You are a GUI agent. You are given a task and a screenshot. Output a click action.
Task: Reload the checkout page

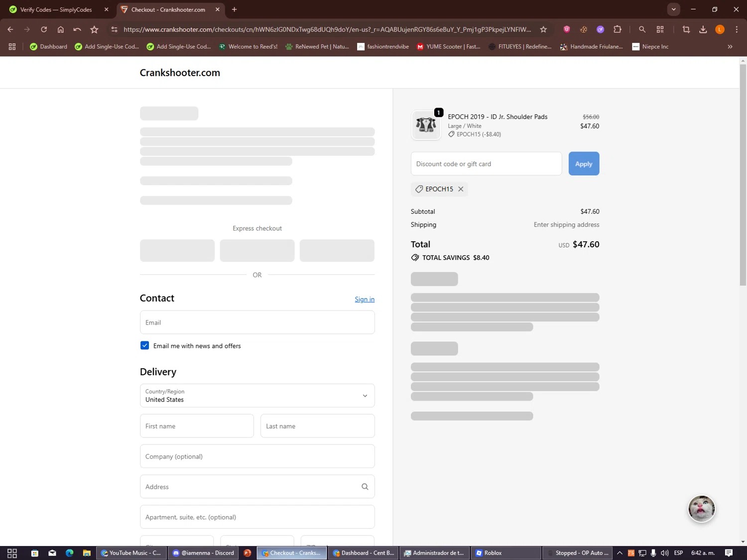[44, 29]
